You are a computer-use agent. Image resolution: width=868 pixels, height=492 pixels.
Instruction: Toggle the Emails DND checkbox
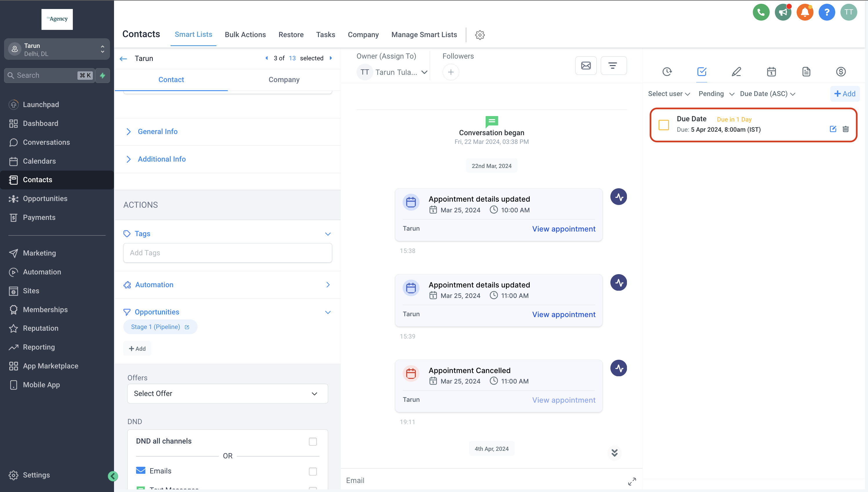pos(312,471)
